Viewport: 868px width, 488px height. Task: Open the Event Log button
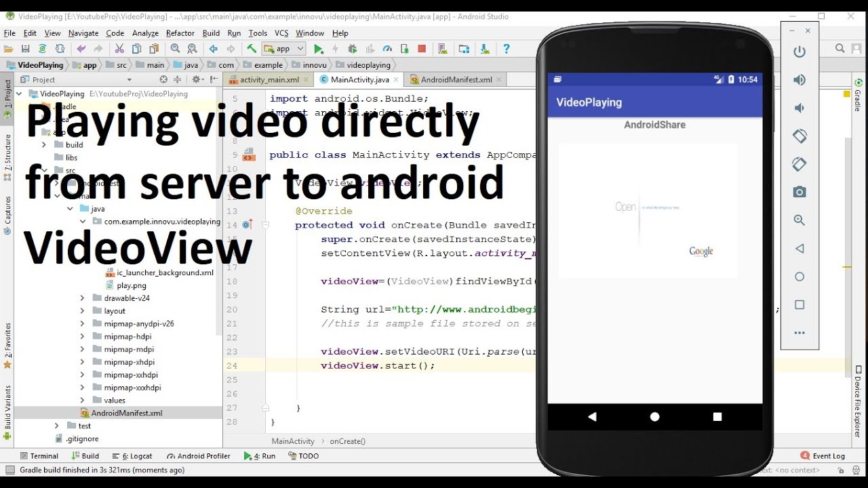click(823, 456)
